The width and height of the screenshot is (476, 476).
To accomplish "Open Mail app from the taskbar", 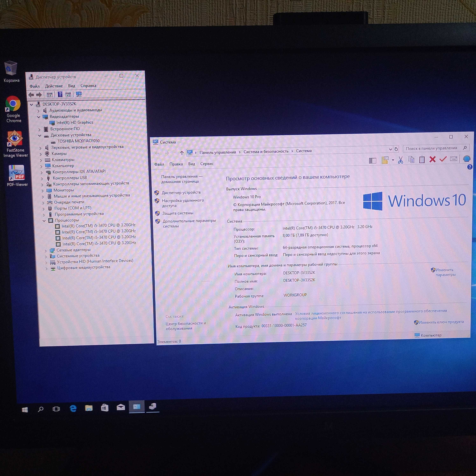I will [x=121, y=407].
